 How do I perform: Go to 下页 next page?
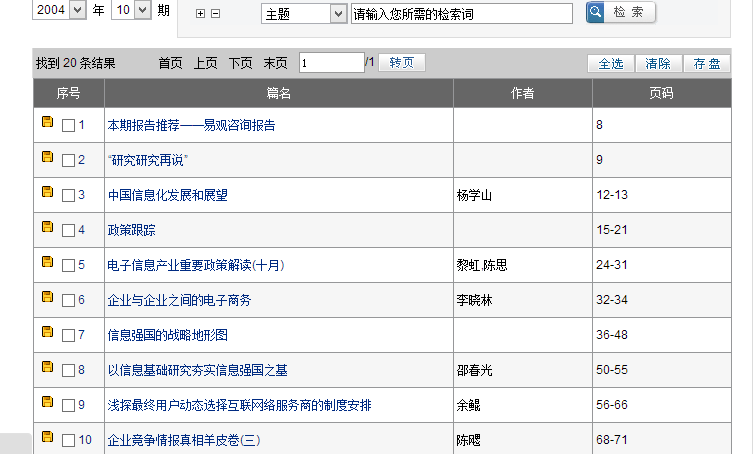[x=240, y=63]
